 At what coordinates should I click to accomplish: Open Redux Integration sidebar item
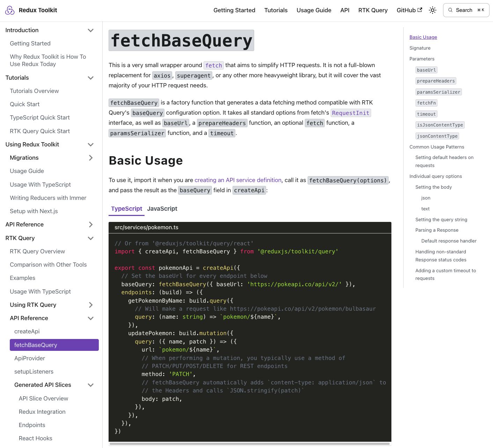(42, 412)
